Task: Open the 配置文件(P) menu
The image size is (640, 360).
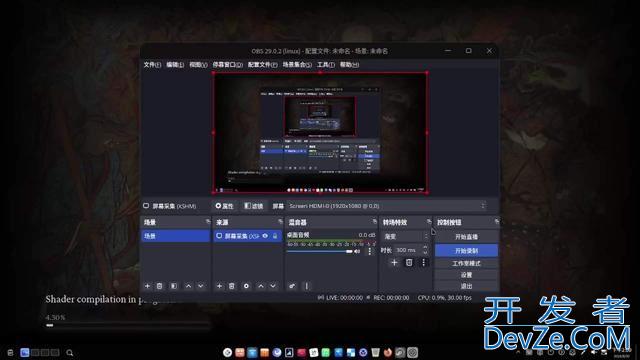Action: pyautogui.click(x=262, y=64)
